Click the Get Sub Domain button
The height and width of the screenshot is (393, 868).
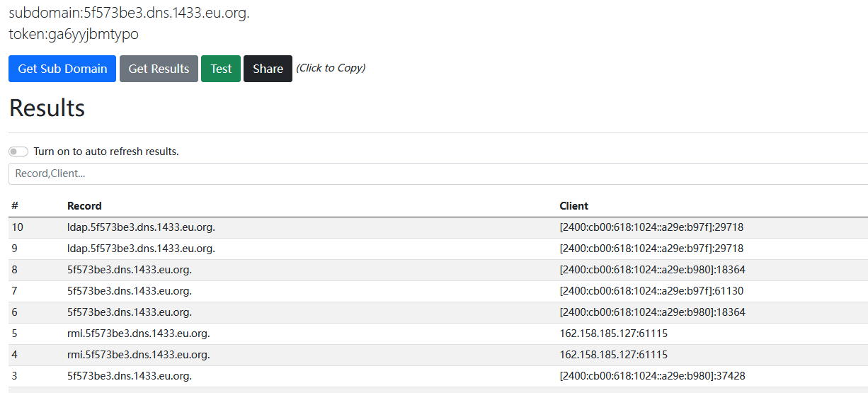click(x=62, y=69)
